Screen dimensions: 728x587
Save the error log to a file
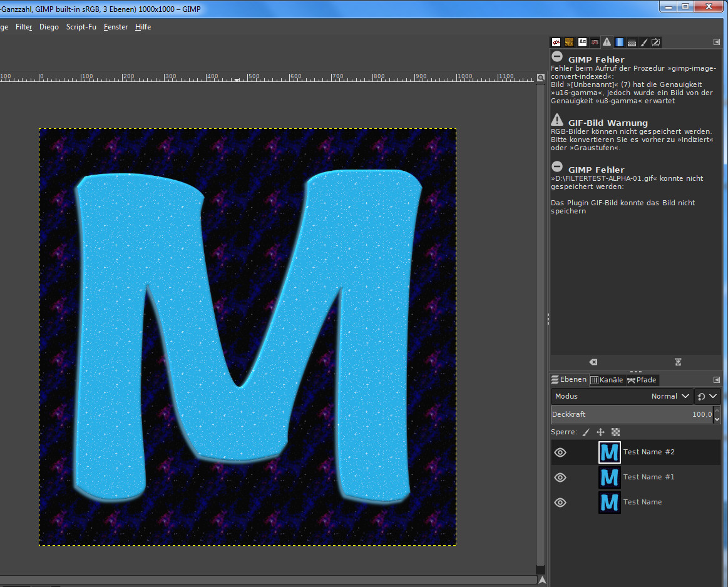(x=678, y=362)
